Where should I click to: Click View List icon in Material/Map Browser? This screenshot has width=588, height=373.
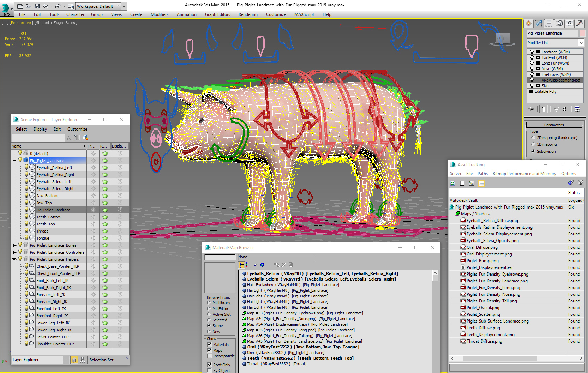pos(242,265)
